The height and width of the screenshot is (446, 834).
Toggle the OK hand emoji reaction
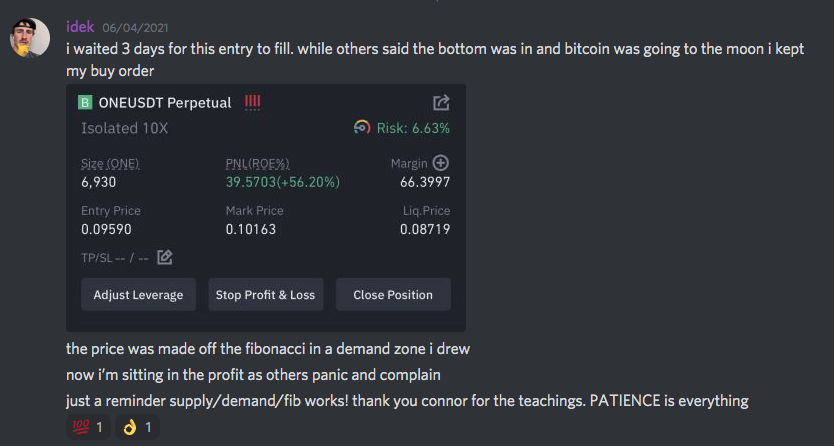tap(140, 427)
